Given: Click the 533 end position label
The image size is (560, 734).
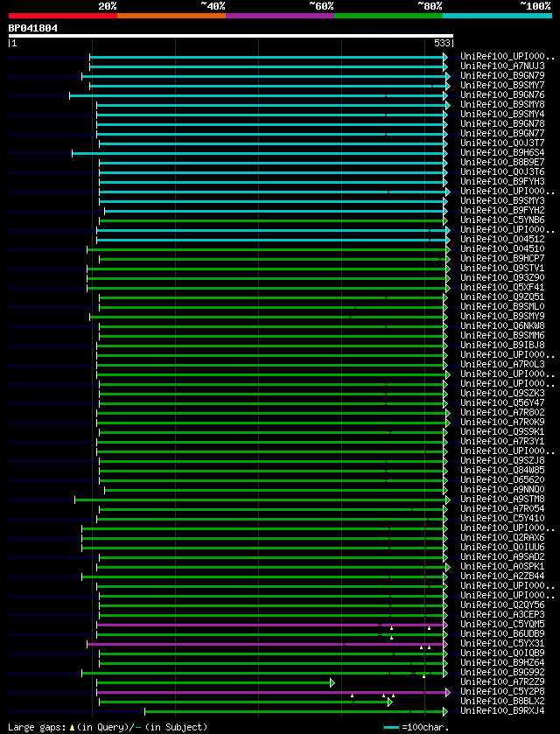Looking at the screenshot, I should pos(442,44).
